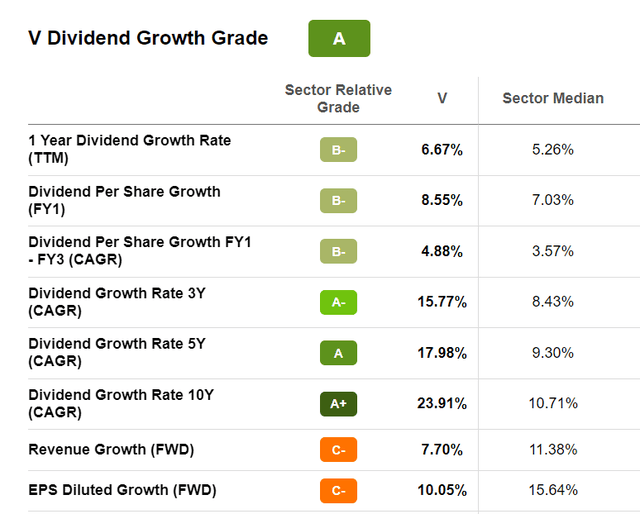The height and width of the screenshot is (514, 640).
Task: Click the V column header
Action: [442, 98]
